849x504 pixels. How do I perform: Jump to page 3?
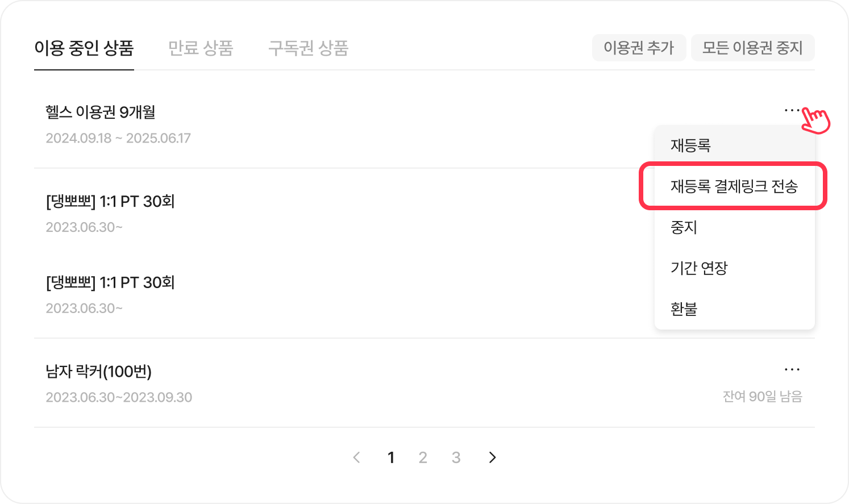pos(456,457)
